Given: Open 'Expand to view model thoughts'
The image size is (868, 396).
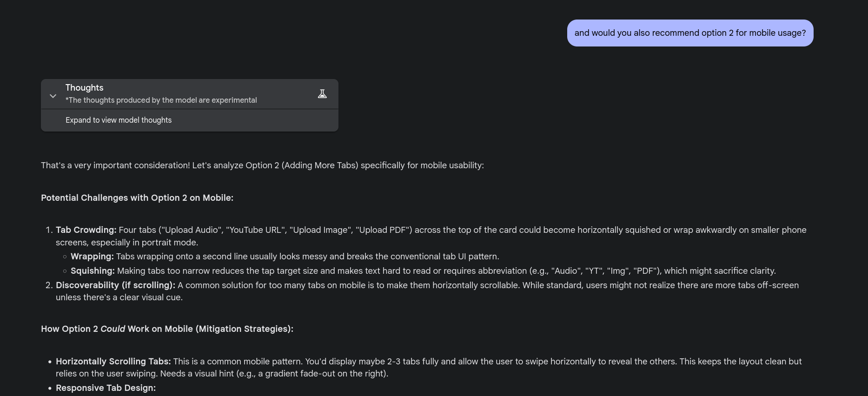Looking at the screenshot, I should 119,120.
